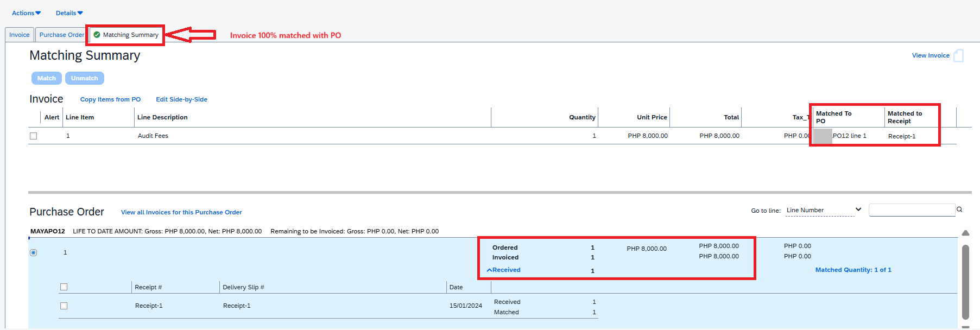Click the View Invoice link
The image size is (980, 330).
tap(931, 55)
